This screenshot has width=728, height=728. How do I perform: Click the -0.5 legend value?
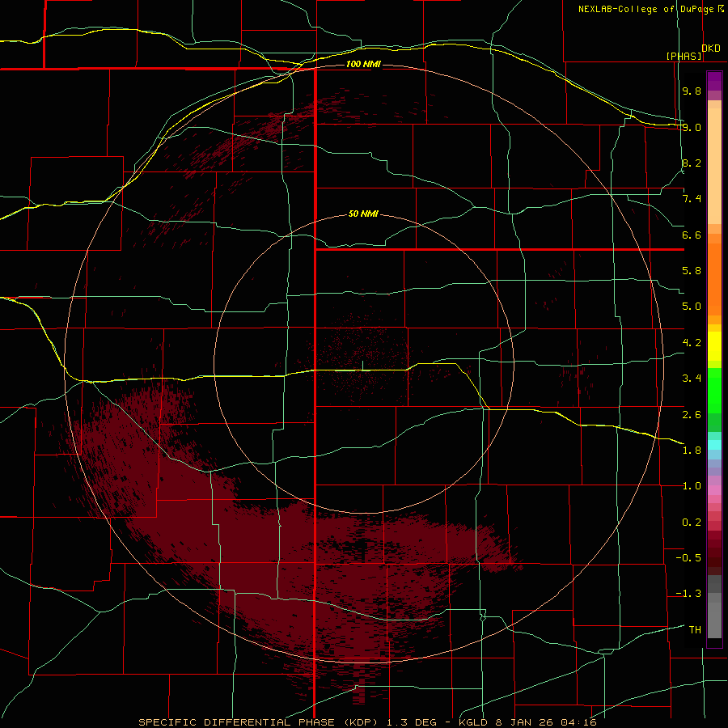(688, 557)
